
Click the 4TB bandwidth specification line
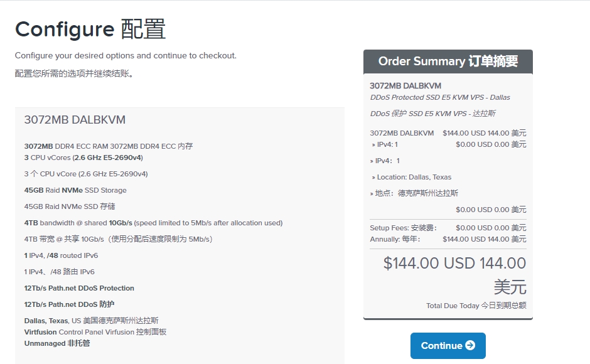tap(153, 223)
